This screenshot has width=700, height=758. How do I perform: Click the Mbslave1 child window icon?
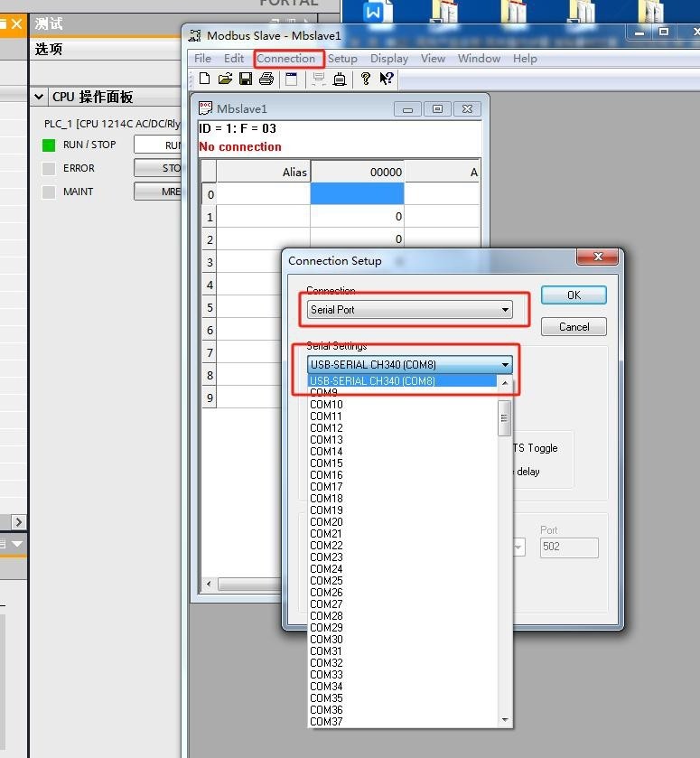(x=205, y=108)
